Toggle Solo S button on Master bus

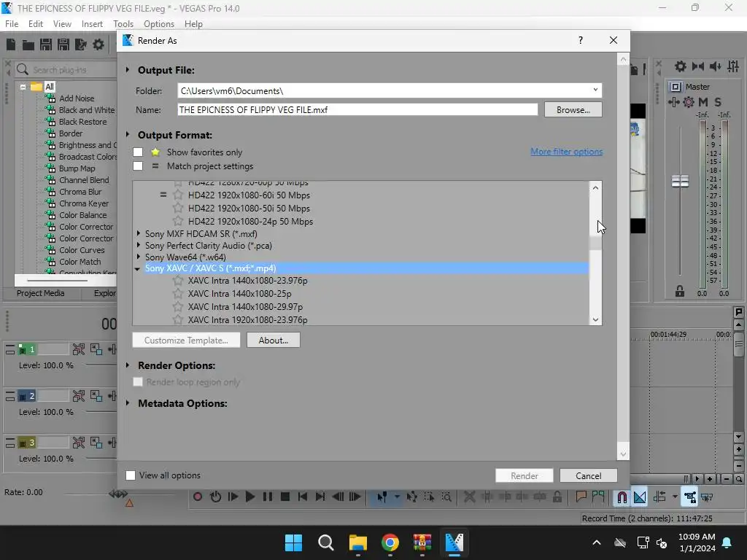[x=718, y=102]
